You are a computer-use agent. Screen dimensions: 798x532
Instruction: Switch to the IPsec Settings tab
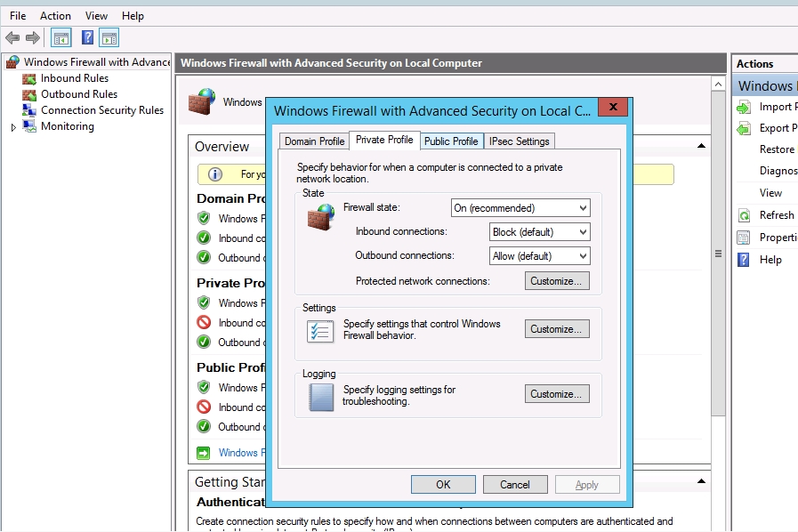click(x=520, y=141)
